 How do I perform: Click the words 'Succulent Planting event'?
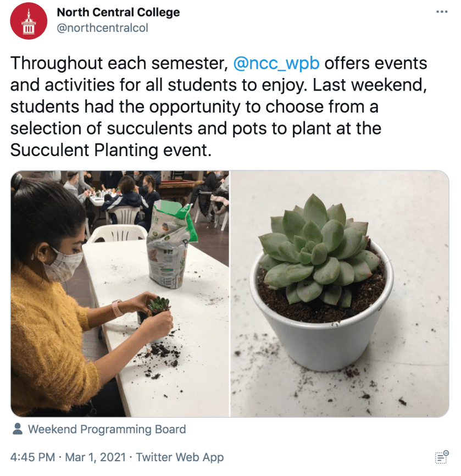pyautogui.click(x=110, y=150)
